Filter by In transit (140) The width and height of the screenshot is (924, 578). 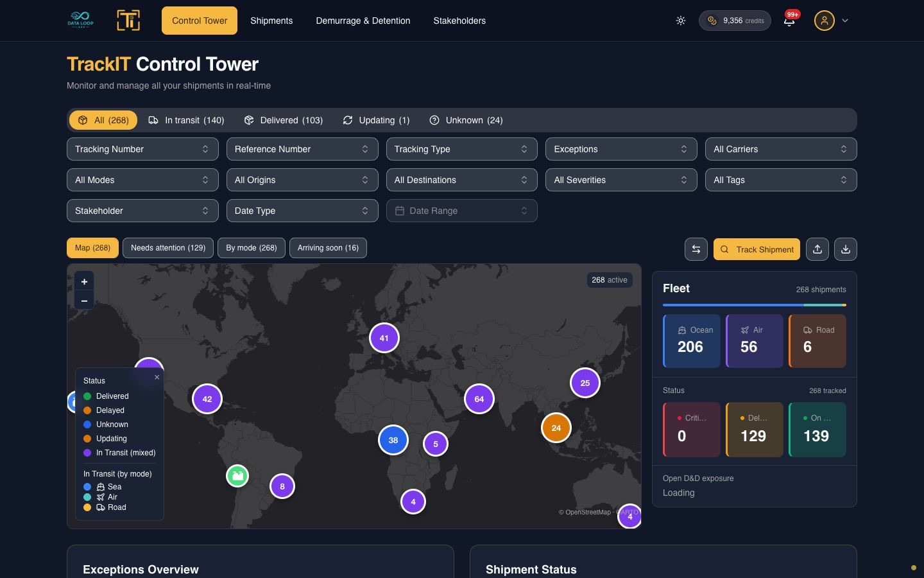pyautogui.click(x=187, y=120)
